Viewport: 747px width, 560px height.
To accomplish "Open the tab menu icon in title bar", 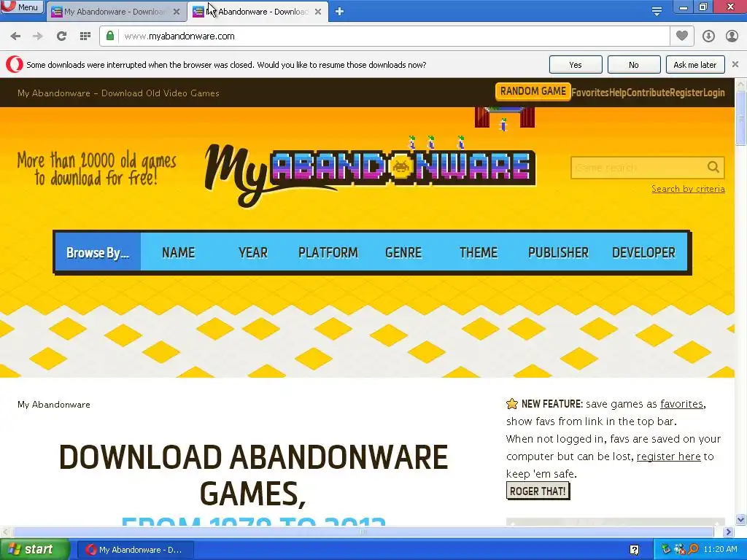I will [x=657, y=11].
